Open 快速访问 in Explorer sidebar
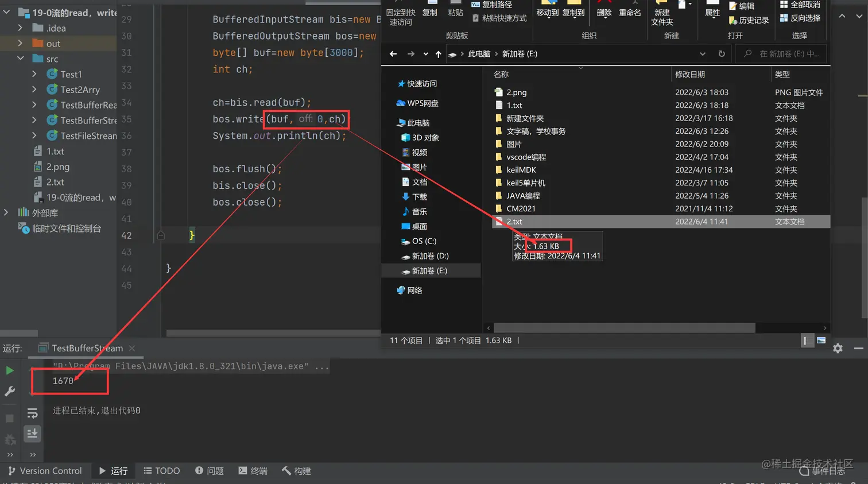 click(x=417, y=84)
